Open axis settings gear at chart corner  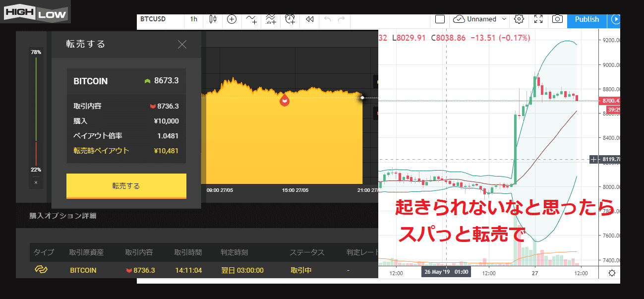[x=612, y=273]
